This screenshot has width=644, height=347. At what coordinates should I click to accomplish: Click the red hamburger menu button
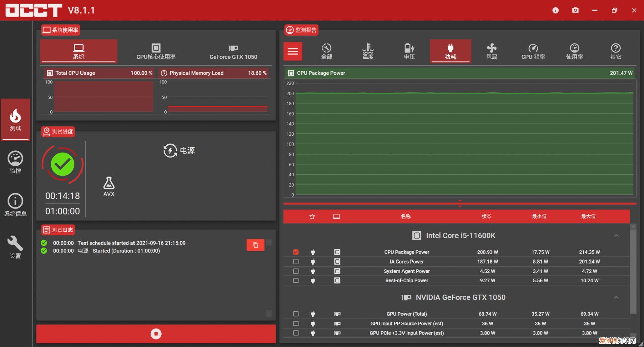tap(292, 51)
